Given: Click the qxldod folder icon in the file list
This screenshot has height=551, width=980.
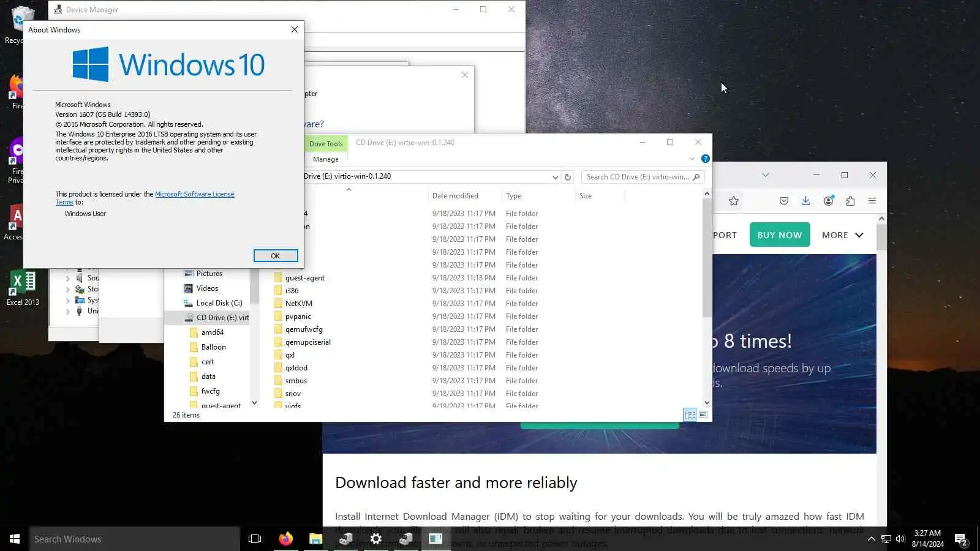Looking at the screenshot, I should 278,368.
